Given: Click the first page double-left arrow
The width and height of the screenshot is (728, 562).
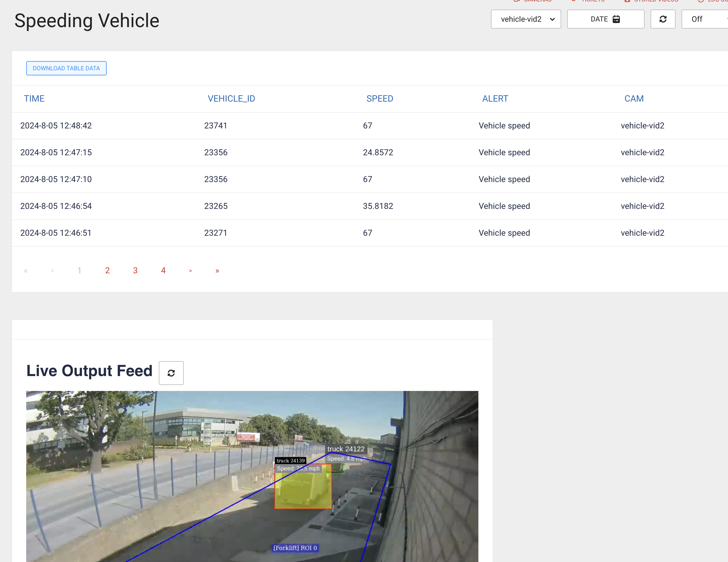Looking at the screenshot, I should click(26, 271).
